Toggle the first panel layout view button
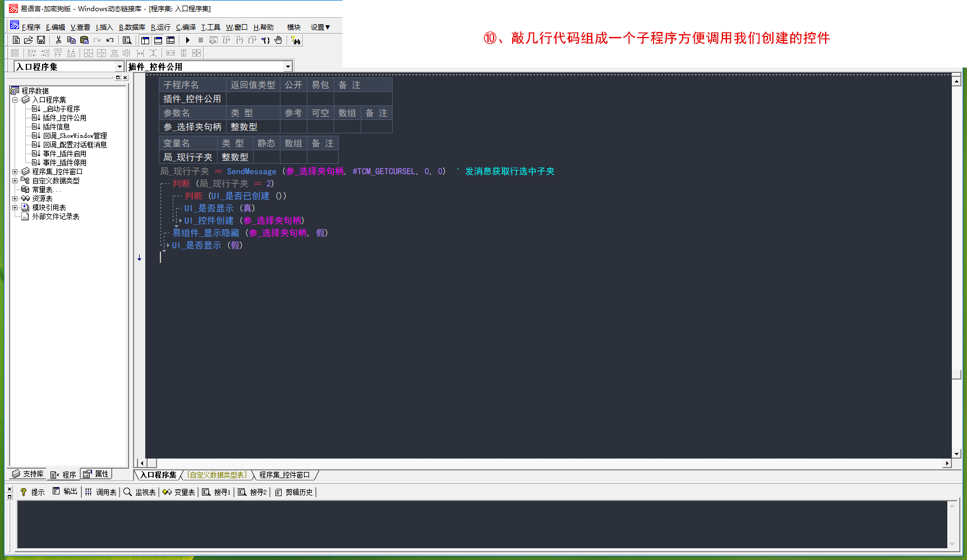This screenshot has width=967, height=560. (x=145, y=40)
